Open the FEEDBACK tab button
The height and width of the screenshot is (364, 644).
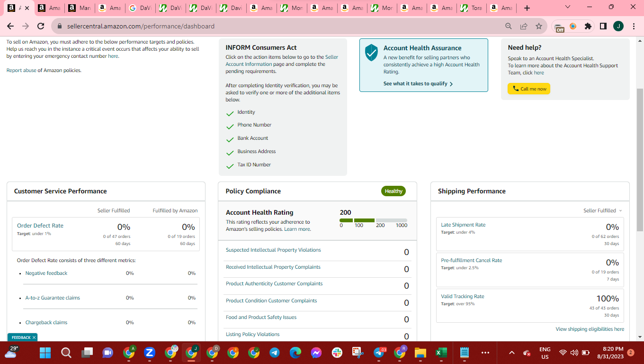(x=22, y=337)
